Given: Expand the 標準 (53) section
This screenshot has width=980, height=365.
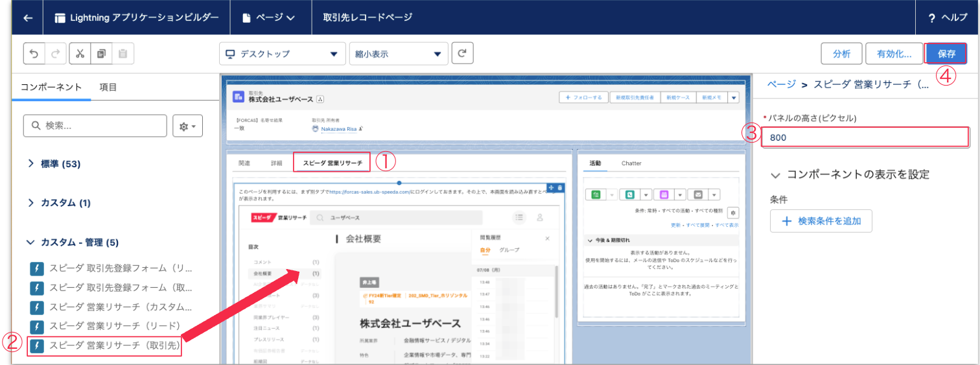Looking at the screenshot, I should click(x=54, y=164).
